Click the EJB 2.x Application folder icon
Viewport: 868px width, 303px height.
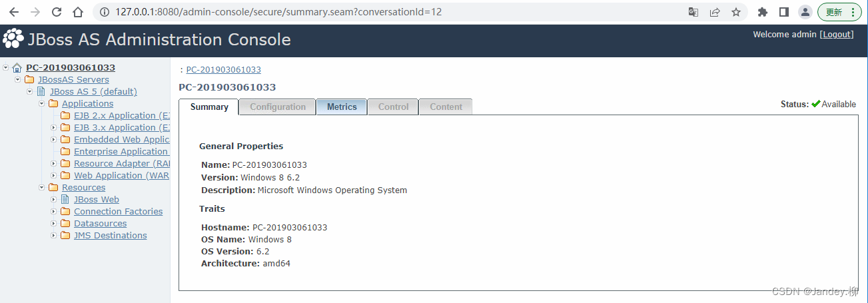point(65,116)
